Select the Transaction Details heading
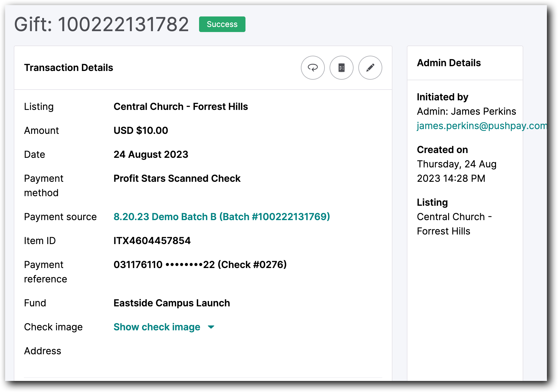This screenshot has width=558, height=392. pyautogui.click(x=69, y=68)
